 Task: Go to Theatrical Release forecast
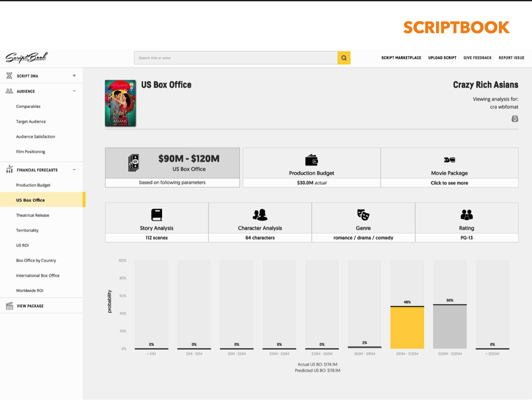pos(33,215)
